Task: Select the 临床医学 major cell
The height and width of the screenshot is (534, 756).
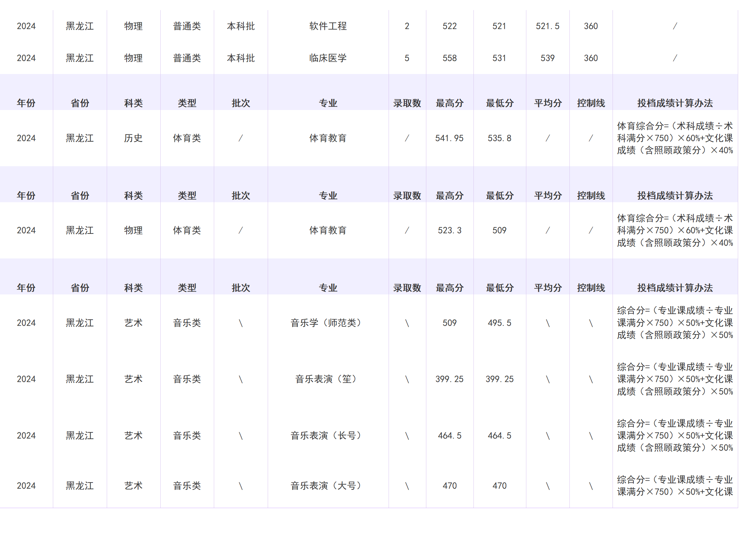Action: pyautogui.click(x=328, y=58)
